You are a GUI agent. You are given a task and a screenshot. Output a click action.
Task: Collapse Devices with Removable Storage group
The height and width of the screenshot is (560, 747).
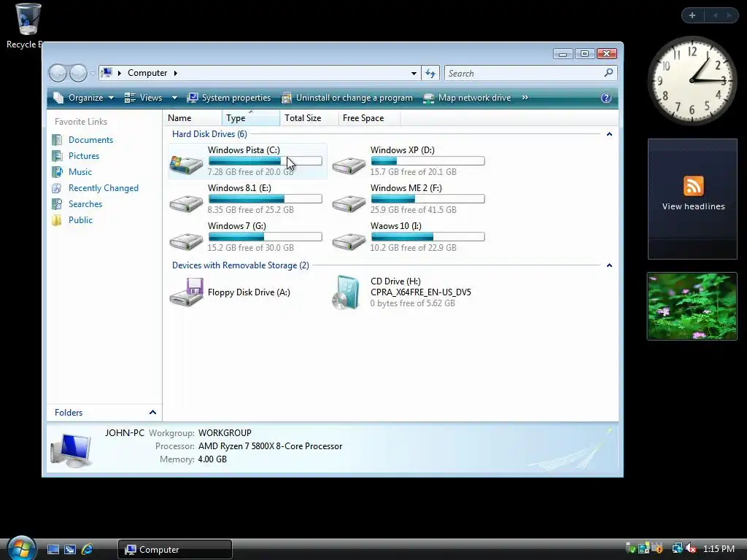[609, 265]
